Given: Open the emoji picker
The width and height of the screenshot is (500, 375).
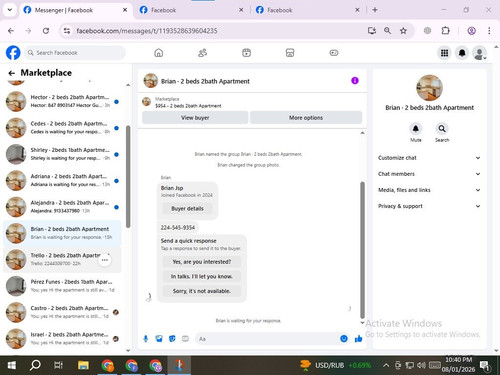Looking at the screenshot, I should 344,339.
